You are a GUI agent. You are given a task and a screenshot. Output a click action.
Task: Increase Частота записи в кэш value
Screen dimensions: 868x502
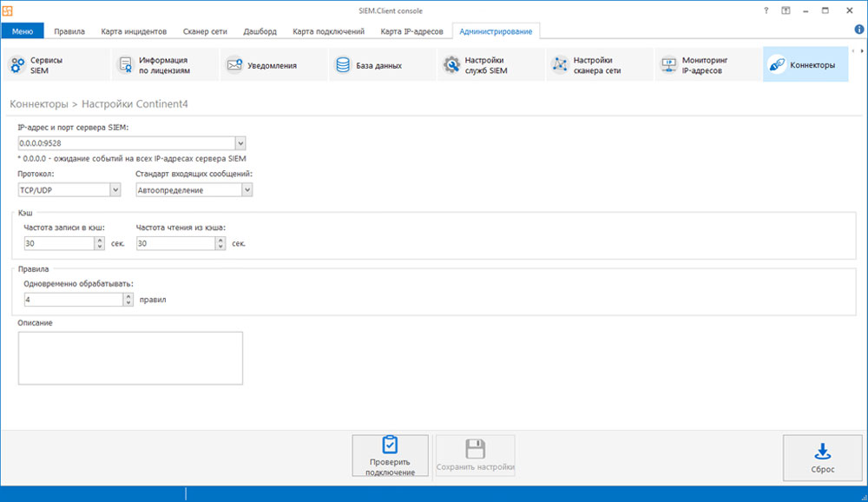tap(100, 240)
